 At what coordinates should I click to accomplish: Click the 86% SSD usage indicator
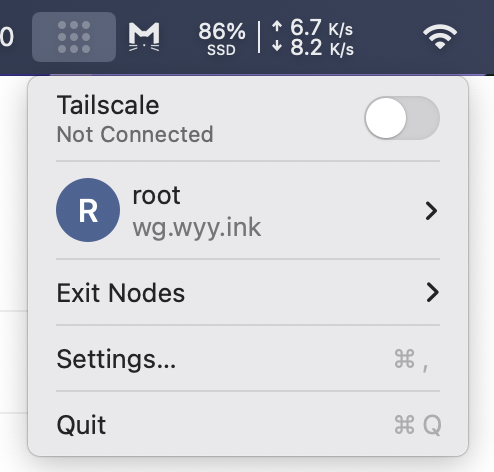pyautogui.click(x=222, y=39)
